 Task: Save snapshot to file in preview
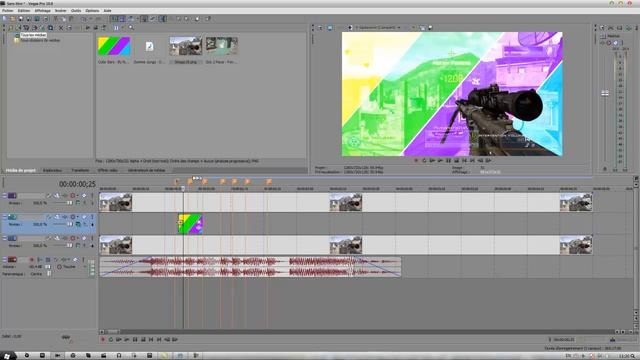[x=430, y=28]
